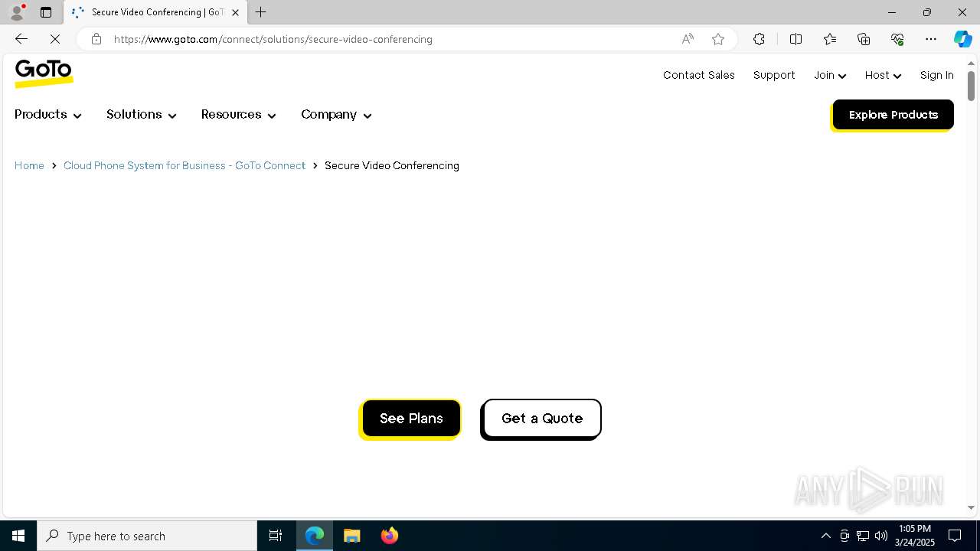Expand the Resources menu
980x551 pixels.
(x=239, y=114)
